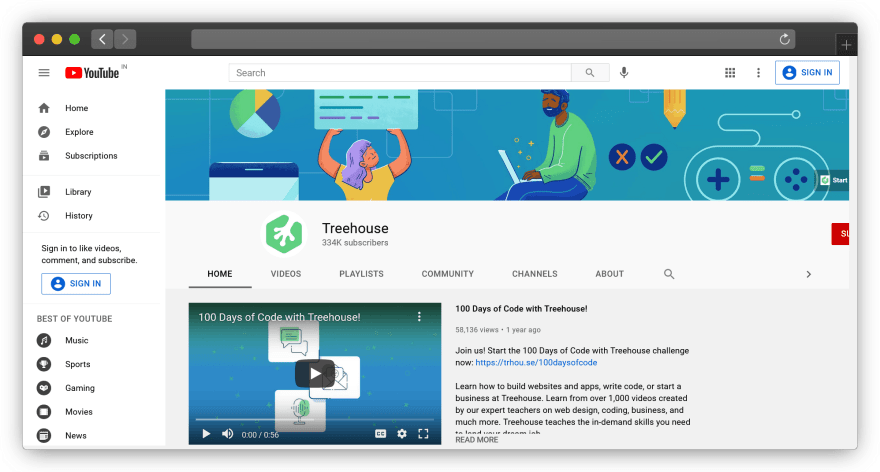Expand channel tabs with the right chevron
The image size is (880, 472).
click(809, 274)
